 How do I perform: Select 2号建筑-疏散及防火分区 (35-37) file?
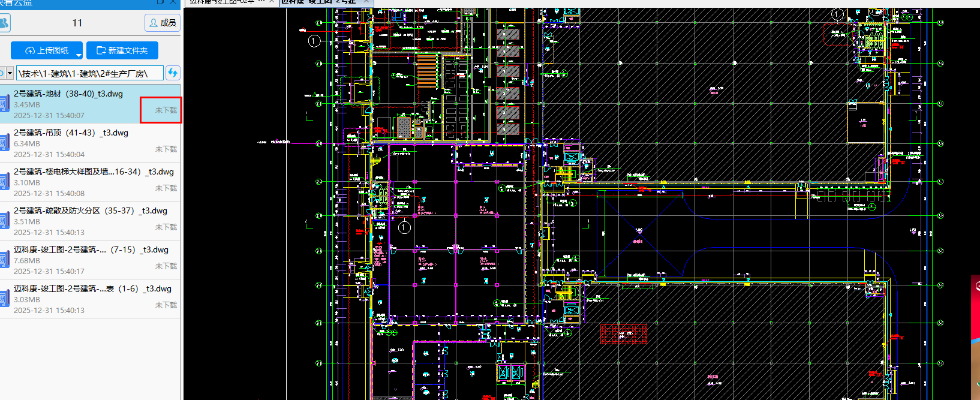90,211
